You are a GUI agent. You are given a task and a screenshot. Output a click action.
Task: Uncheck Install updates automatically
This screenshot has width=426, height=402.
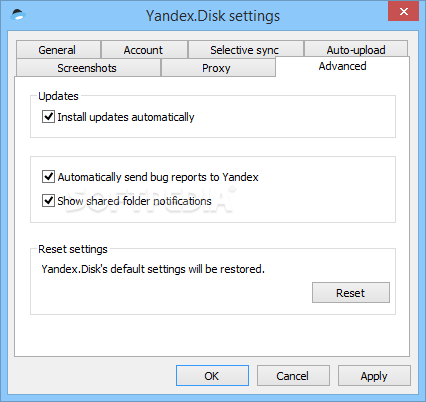pos(48,117)
